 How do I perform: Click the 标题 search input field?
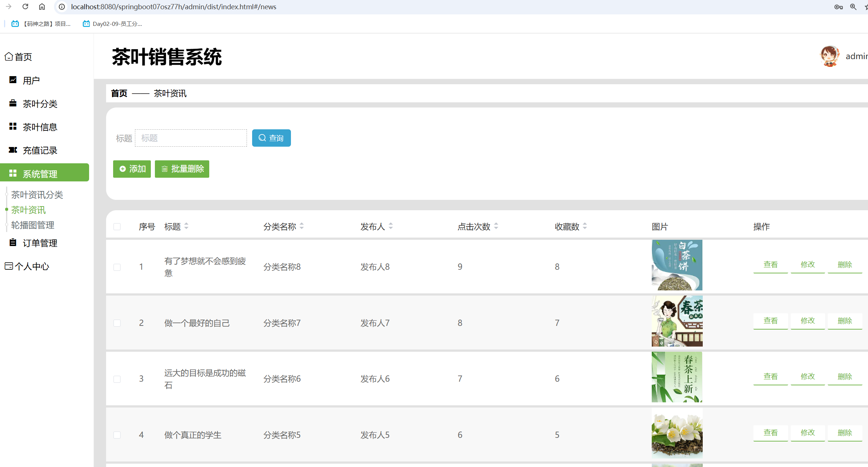pyautogui.click(x=191, y=138)
